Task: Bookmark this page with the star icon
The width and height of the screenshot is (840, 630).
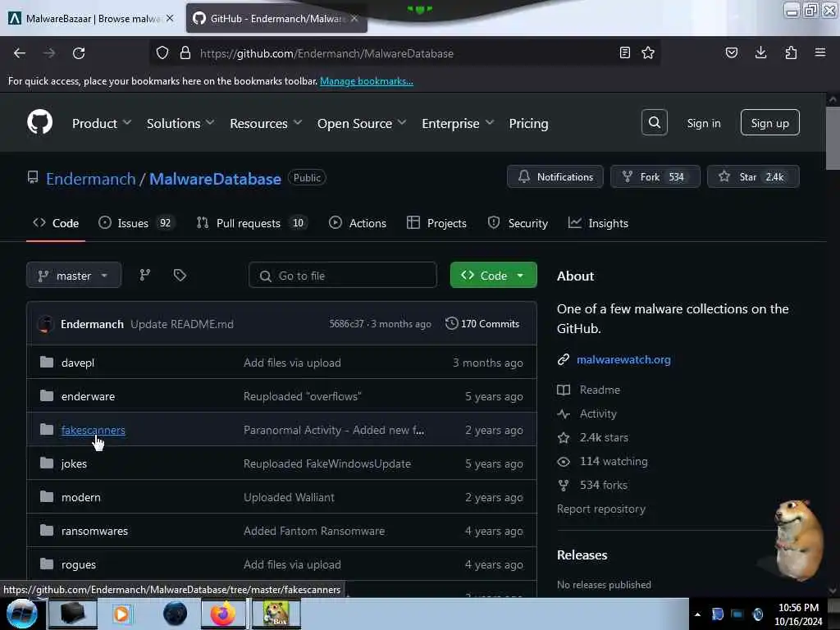Action: click(x=648, y=52)
